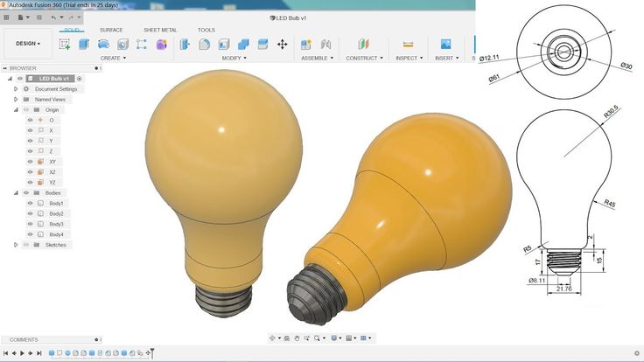Select the Create Form tool
This screenshot has width=644, height=362.
pyautogui.click(x=161, y=44)
